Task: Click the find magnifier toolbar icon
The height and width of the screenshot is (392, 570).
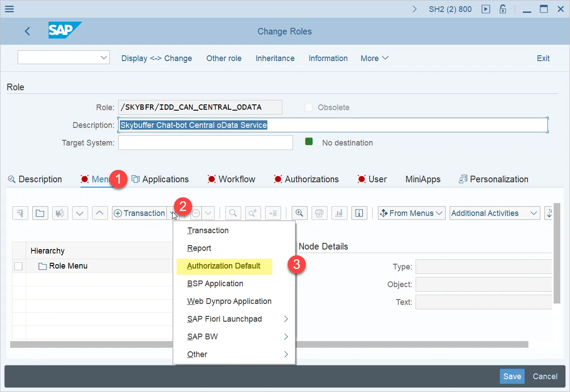Action: [233, 213]
